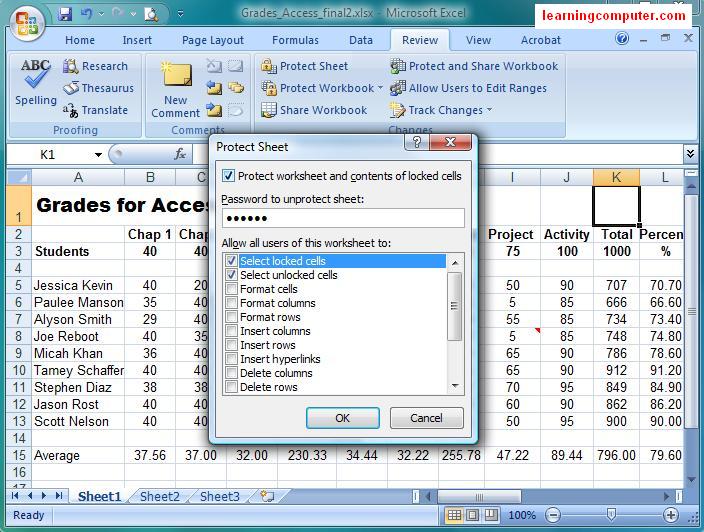Switch to the Data tab

361,40
